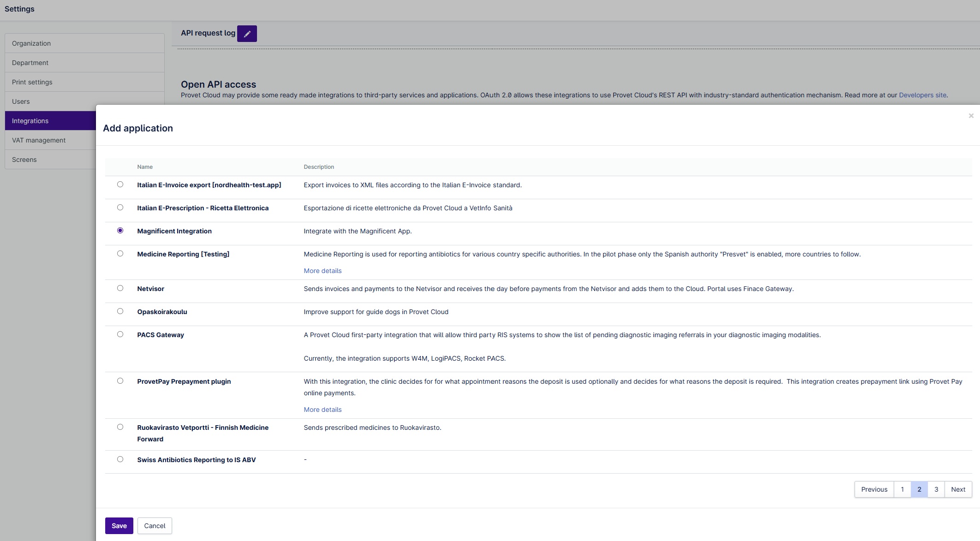This screenshot has height=541, width=980.
Task: Click 'Integrate with the Magnificent App.' description
Action: (x=358, y=231)
